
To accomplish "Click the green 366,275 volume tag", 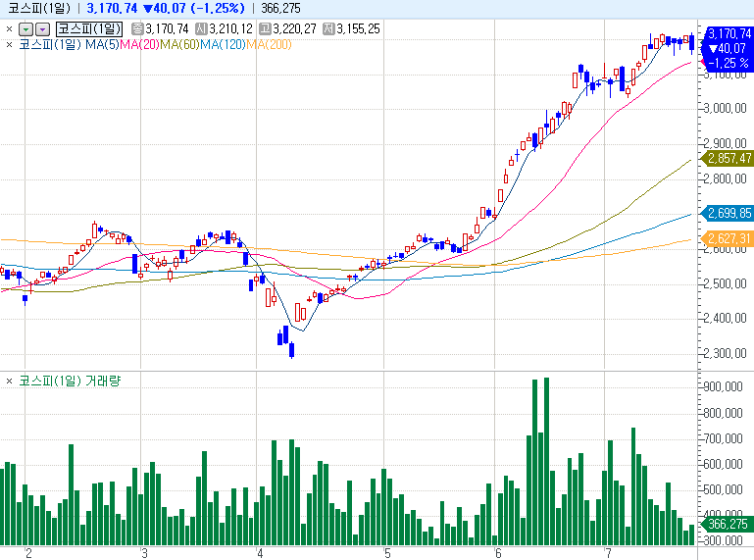I will coord(726,525).
